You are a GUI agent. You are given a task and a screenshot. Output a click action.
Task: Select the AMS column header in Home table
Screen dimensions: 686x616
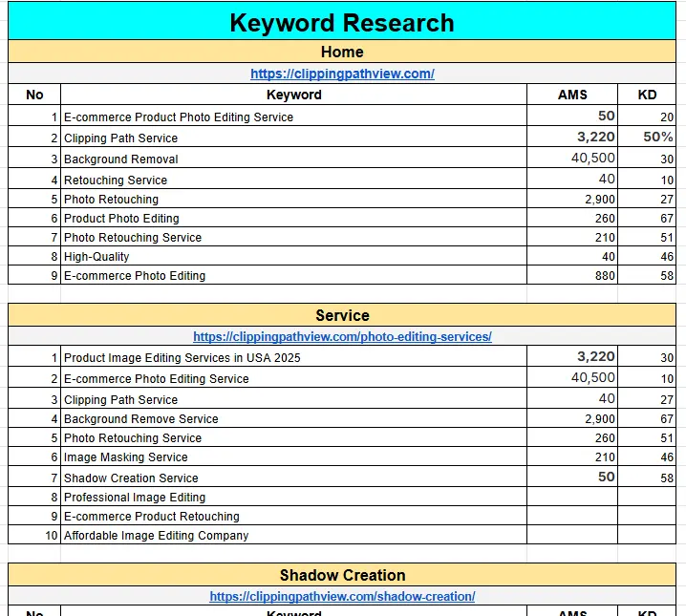coord(572,95)
